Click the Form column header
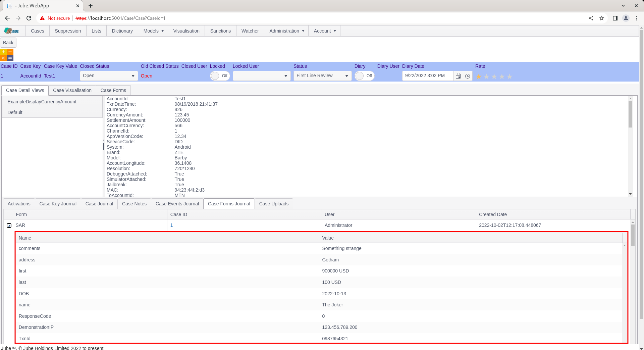This screenshot has height=350, width=644. (x=90, y=214)
